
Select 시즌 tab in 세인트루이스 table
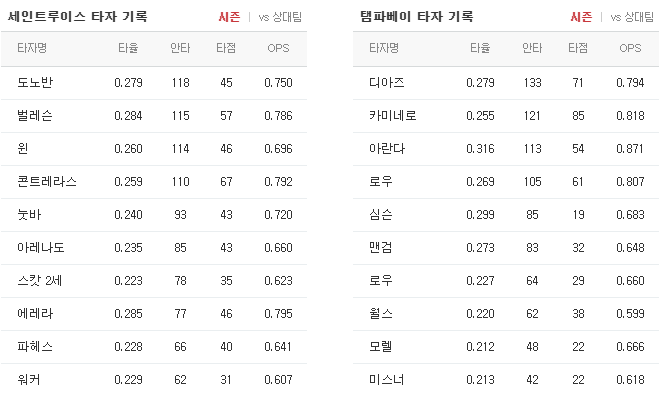pos(229,17)
